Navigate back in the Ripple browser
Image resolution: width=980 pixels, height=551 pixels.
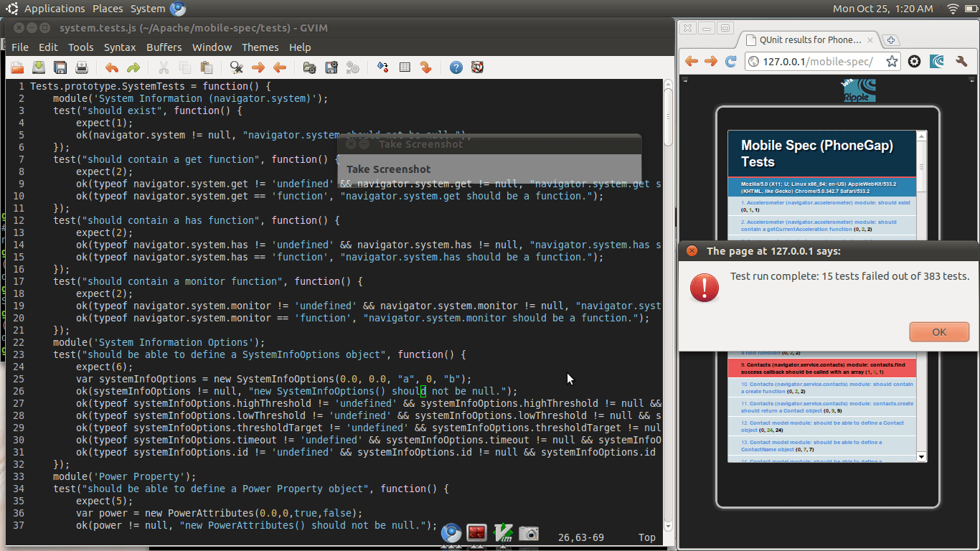691,62
